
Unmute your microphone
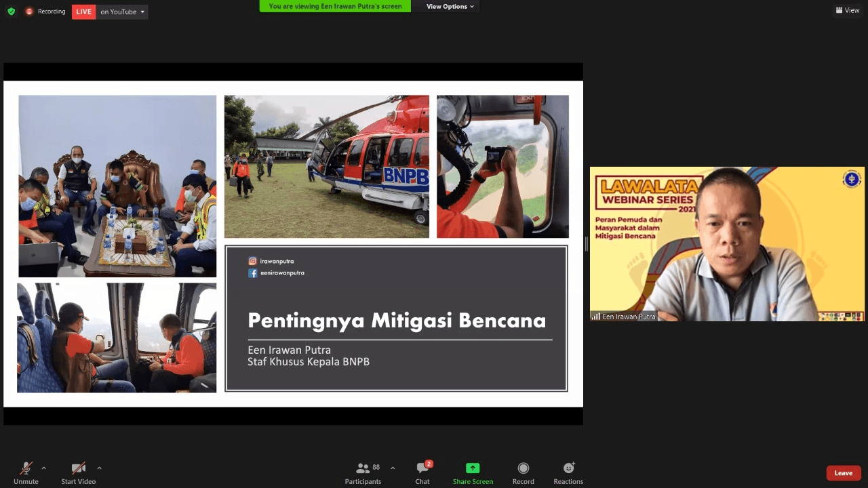[x=26, y=471]
